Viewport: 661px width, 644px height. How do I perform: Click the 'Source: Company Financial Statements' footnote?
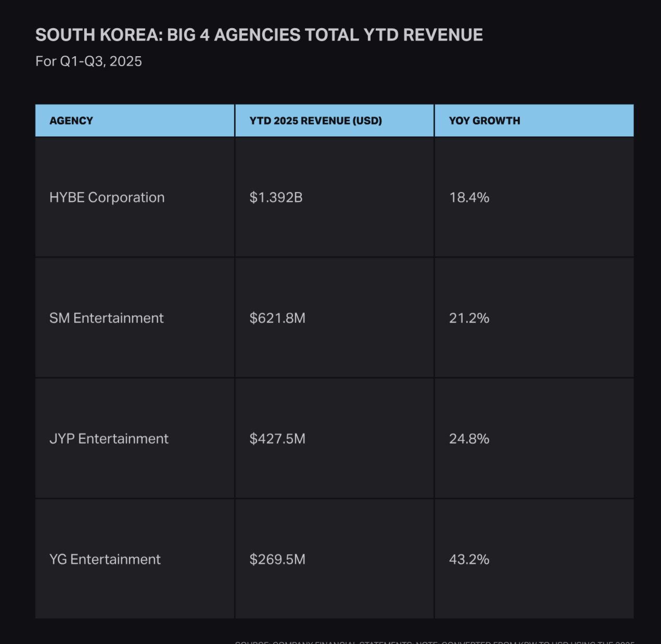pos(324,642)
